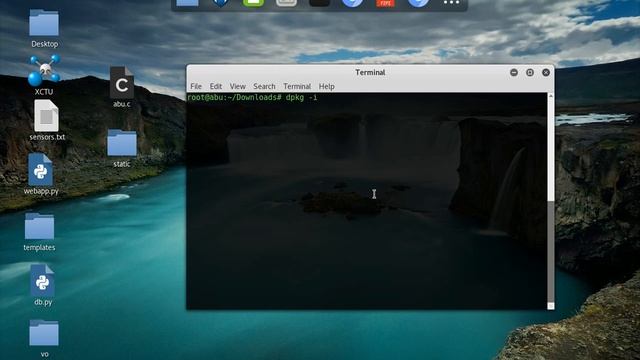
Task: Click the Terminal scrollbar down arrow
Action: [551, 306]
